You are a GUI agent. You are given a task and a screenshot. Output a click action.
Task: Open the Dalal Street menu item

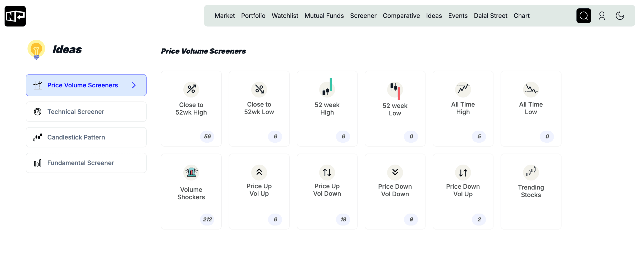tap(491, 15)
